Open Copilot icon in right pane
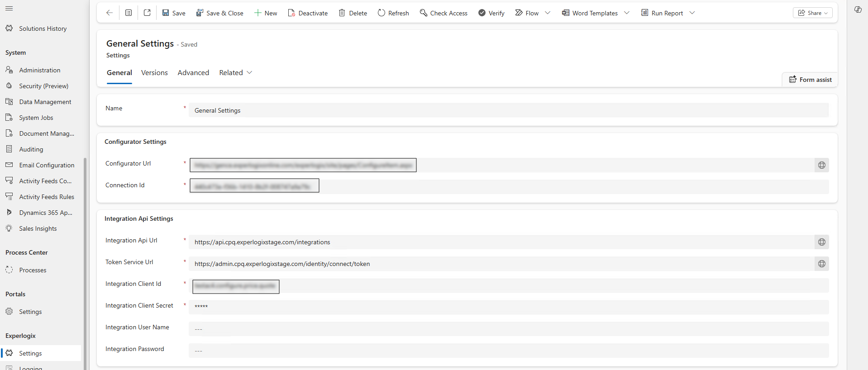 858,9
